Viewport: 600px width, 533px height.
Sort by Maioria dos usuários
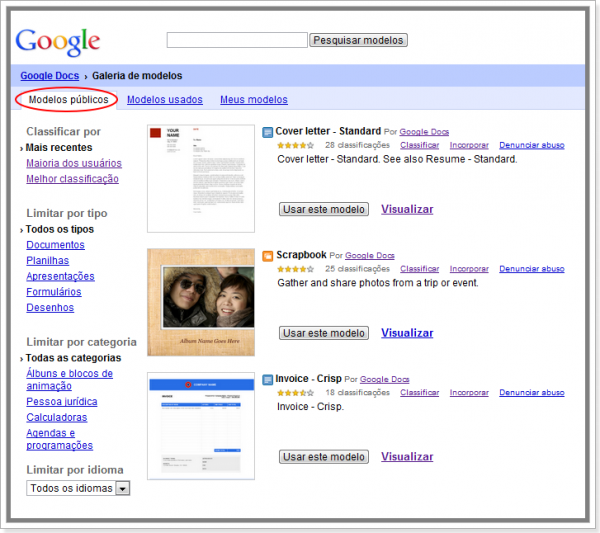pyautogui.click(x=74, y=163)
